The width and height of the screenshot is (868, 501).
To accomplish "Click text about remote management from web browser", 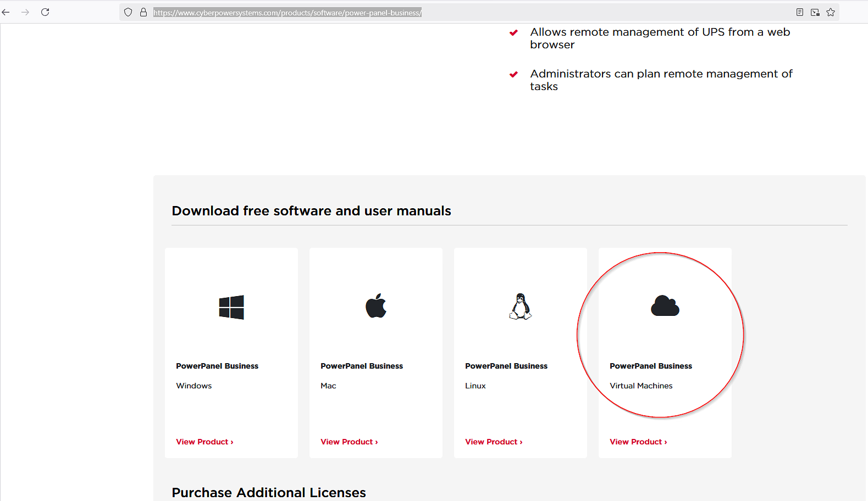I will [660, 38].
